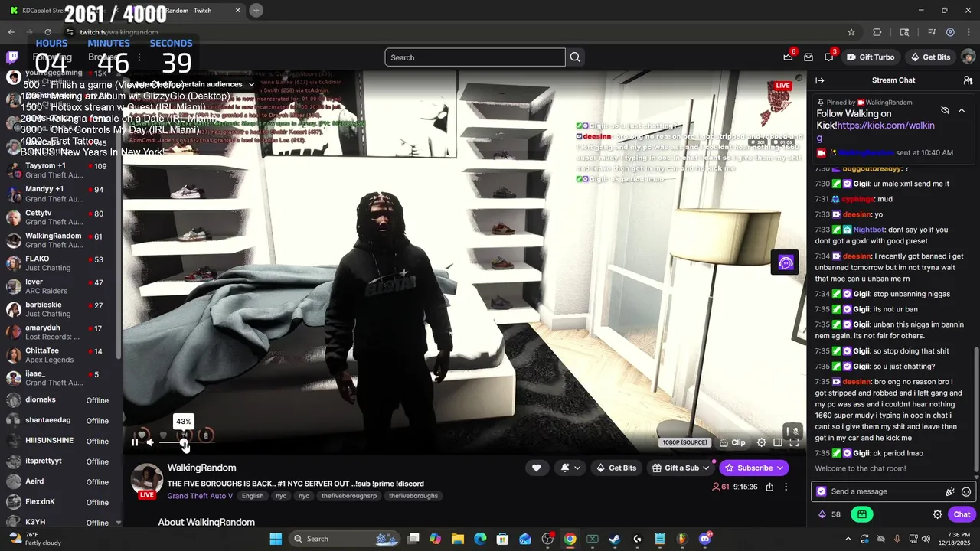Open the Bits cheer icon in chat input
Viewport: 980px width, 551px height.
pos(950,492)
